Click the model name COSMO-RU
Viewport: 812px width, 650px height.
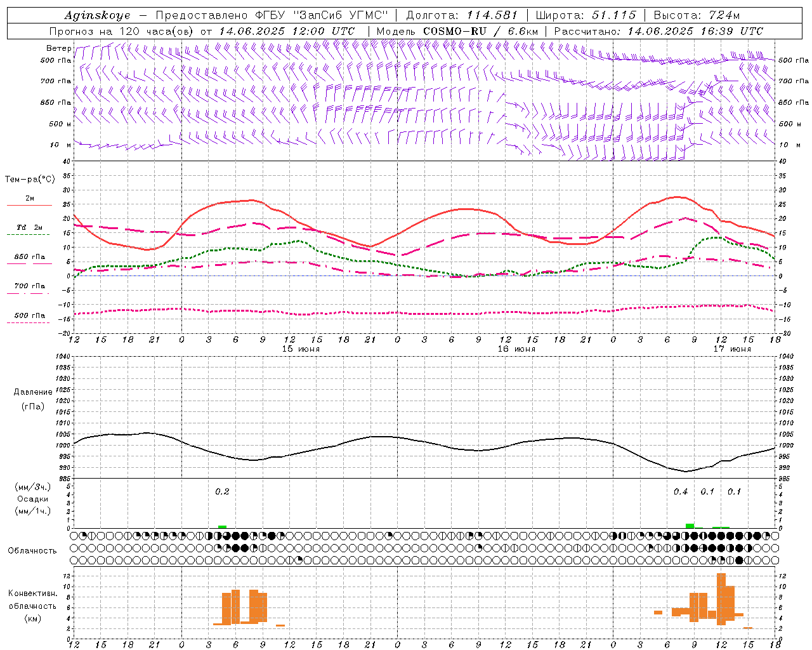(456, 31)
